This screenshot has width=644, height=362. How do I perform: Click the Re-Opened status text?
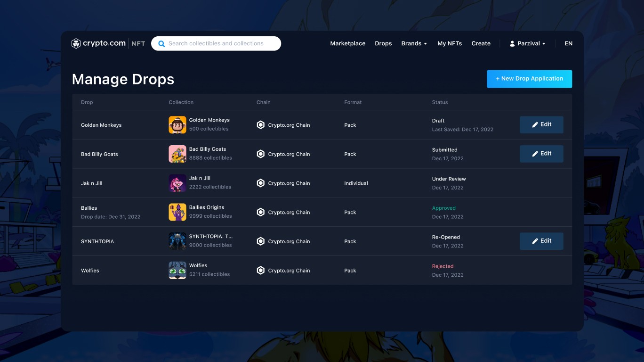click(446, 237)
